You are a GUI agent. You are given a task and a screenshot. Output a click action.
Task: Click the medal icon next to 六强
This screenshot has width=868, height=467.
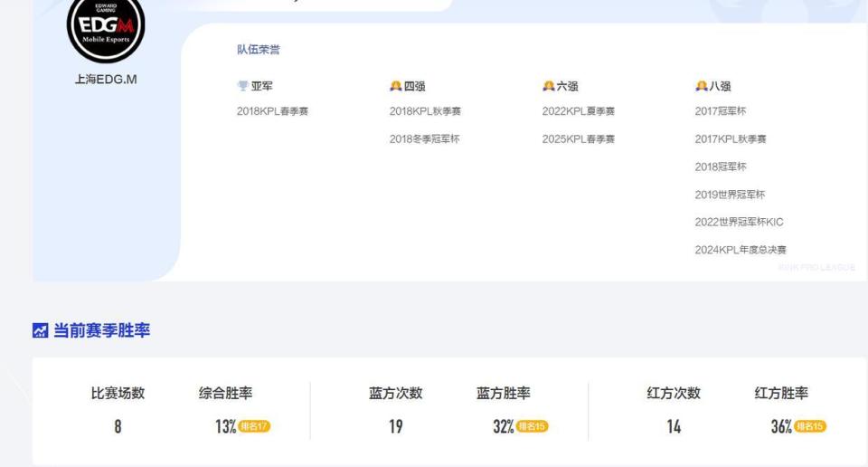click(x=548, y=86)
